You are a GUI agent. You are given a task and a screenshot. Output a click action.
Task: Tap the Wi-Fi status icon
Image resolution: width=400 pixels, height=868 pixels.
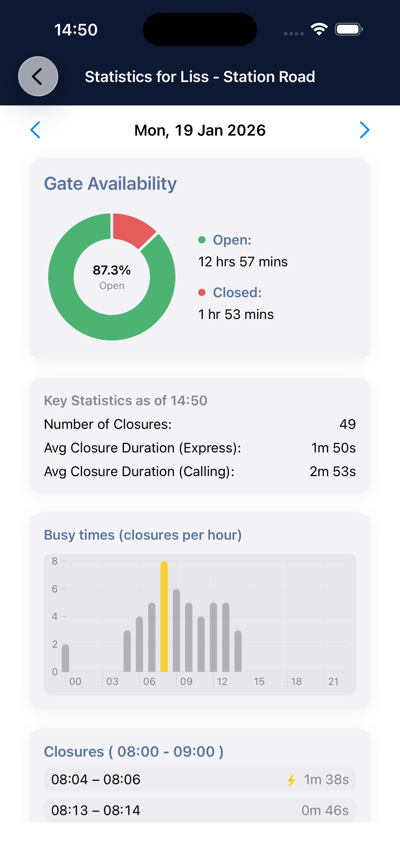pyautogui.click(x=319, y=29)
